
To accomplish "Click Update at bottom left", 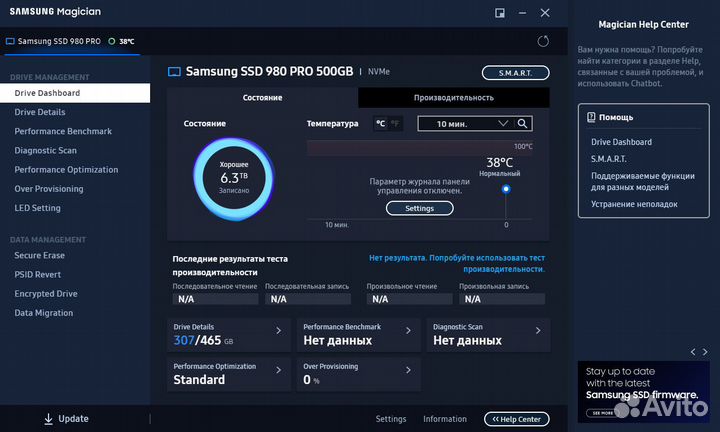I will tap(66, 419).
